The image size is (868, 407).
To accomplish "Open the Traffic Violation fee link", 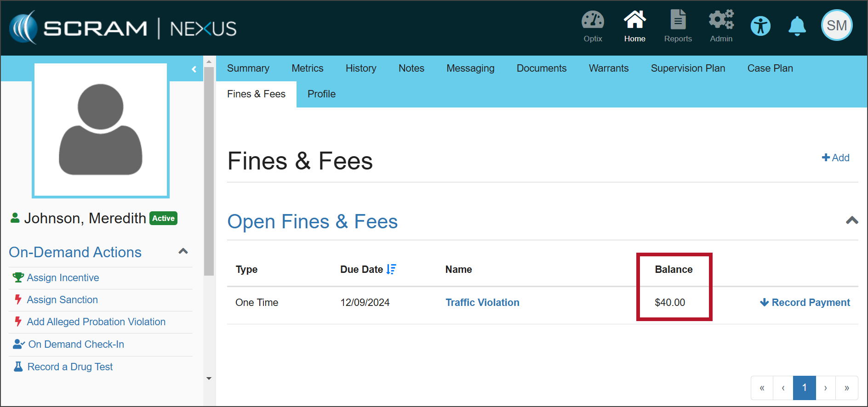I will 482,303.
